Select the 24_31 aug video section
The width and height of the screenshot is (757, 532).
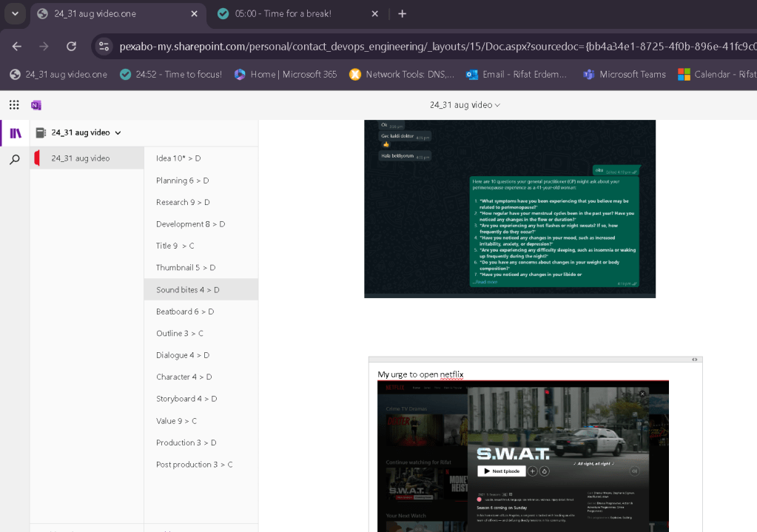pos(87,158)
